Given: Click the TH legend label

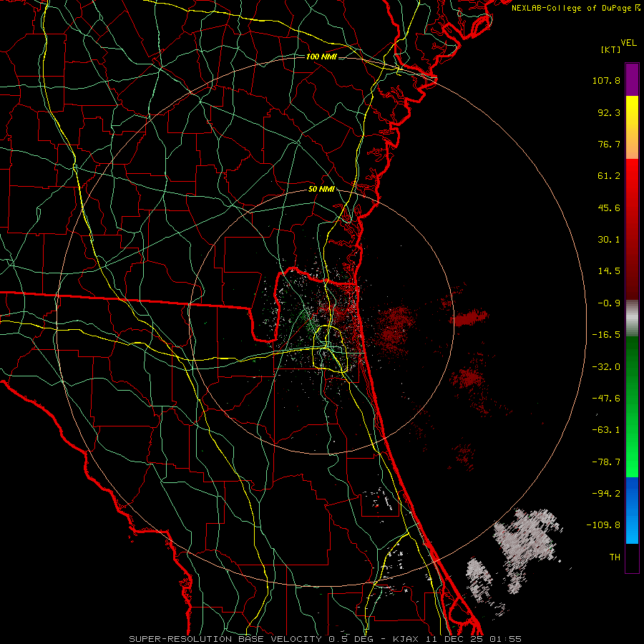Looking at the screenshot, I should [615, 557].
